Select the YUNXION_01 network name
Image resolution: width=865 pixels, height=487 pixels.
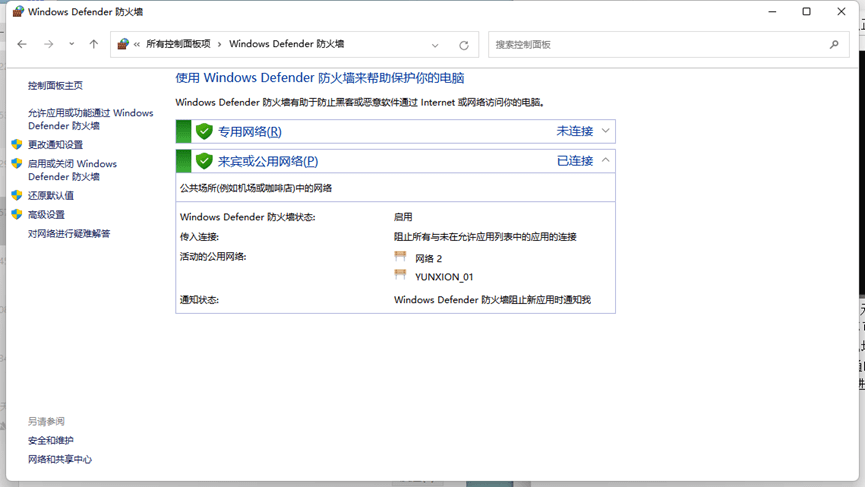pos(444,277)
